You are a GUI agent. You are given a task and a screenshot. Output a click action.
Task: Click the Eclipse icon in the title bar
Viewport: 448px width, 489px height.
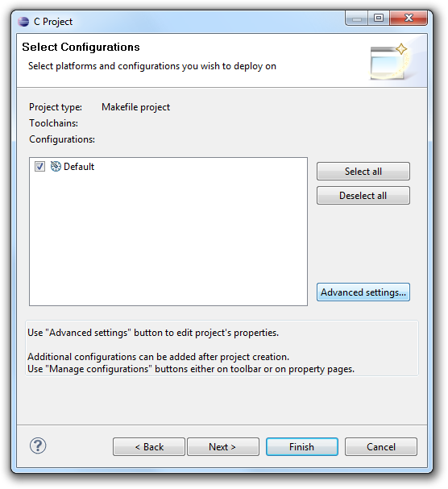coord(23,22)
